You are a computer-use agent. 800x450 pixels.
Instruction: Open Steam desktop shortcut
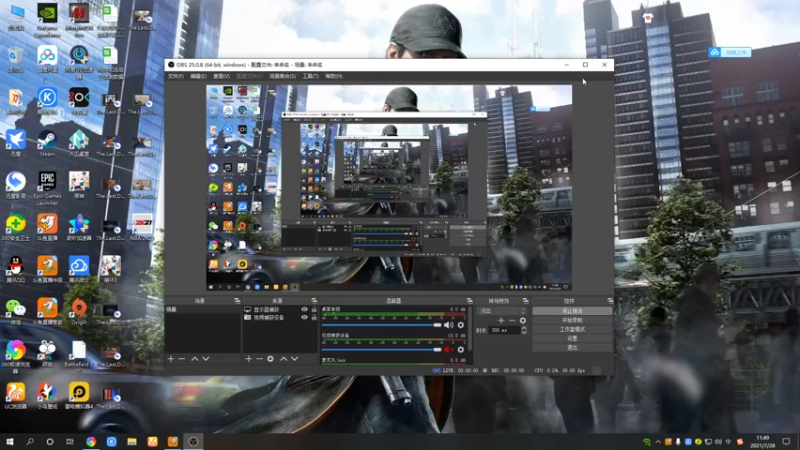(47, 143)
